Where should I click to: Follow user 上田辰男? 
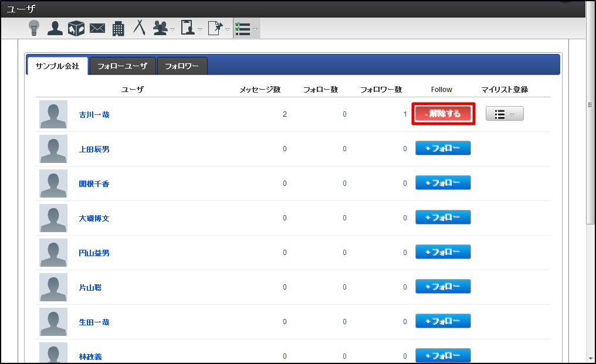(x=443, y=148)
